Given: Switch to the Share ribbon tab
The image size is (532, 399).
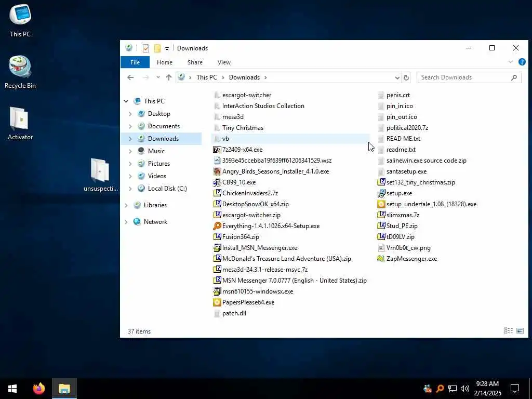Looking at the screenshot, I should point(195,62).
